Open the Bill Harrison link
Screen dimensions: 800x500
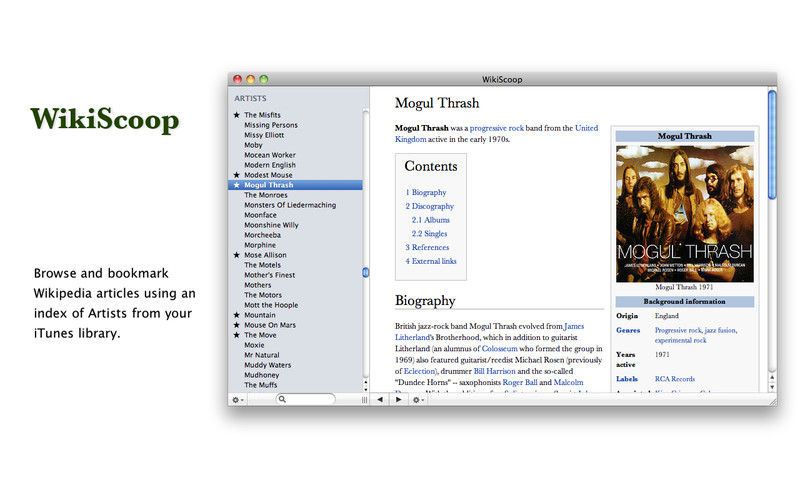pos(494,371)
